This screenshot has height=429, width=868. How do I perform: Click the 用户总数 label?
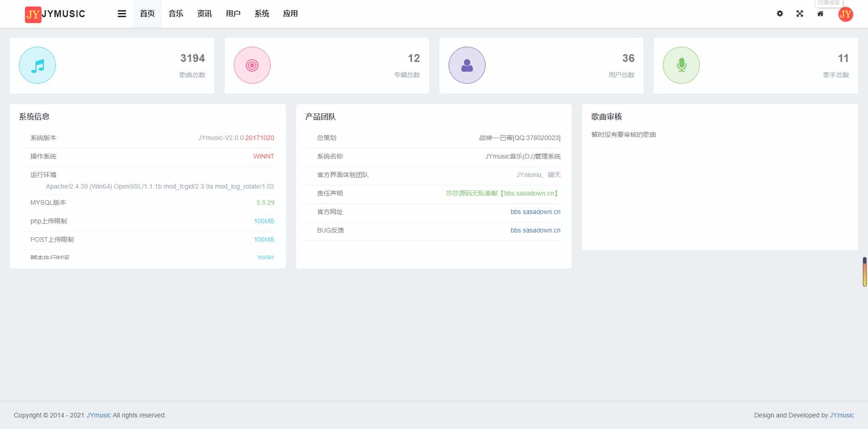(621, 75)
